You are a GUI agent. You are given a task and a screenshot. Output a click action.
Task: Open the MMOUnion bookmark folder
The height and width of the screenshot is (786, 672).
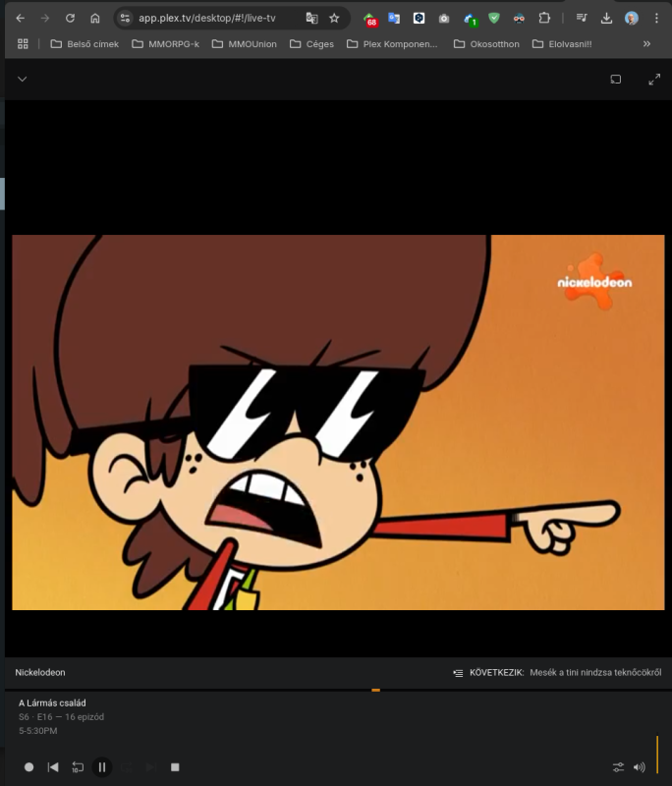coord(244,44)
